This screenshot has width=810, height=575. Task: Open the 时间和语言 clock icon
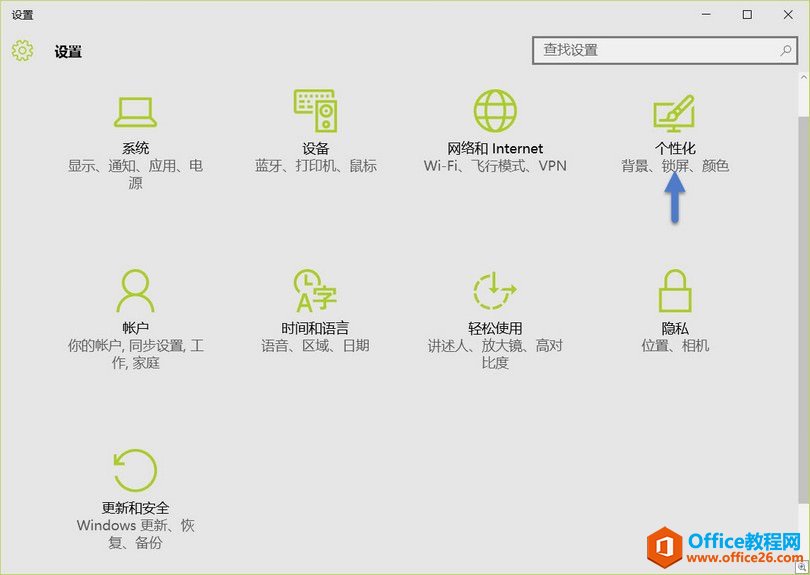click(x=315, y=290)
